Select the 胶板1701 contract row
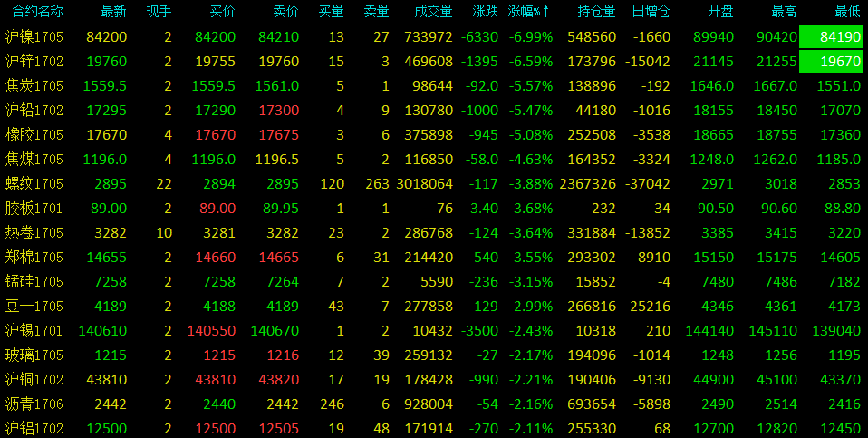Viewport: 868px width, 438px height. point(434,209)
